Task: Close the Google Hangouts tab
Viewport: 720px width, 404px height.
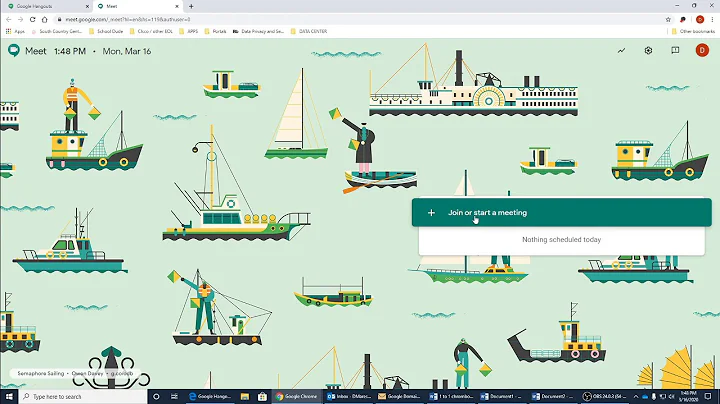Action: pos(87,6)
